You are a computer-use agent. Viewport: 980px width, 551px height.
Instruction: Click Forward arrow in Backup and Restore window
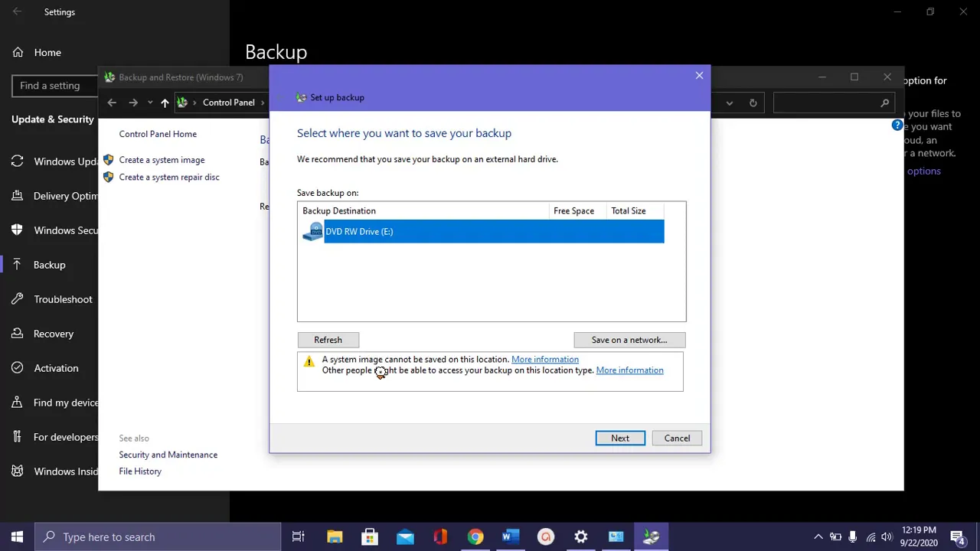coord(133,103)
